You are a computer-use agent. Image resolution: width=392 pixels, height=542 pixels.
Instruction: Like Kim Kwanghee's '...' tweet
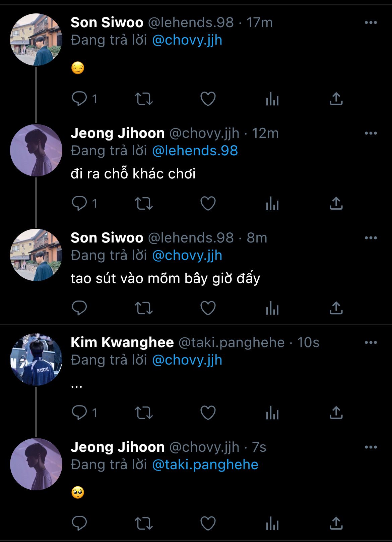pos(208,413)
